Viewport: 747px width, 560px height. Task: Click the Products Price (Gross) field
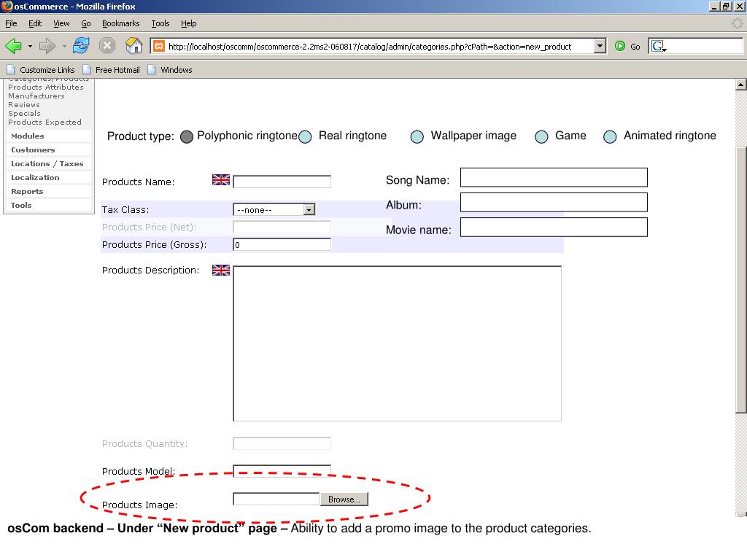282,244
